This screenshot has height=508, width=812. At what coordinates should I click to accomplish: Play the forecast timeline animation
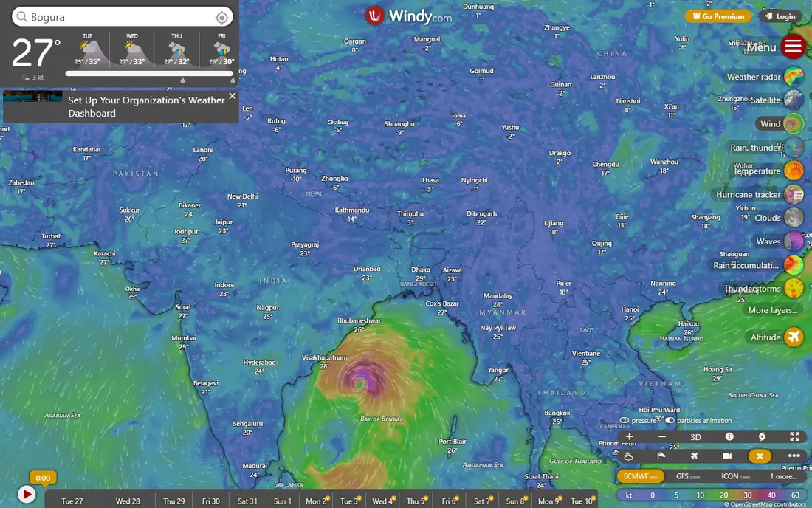(x=27, y=495)
